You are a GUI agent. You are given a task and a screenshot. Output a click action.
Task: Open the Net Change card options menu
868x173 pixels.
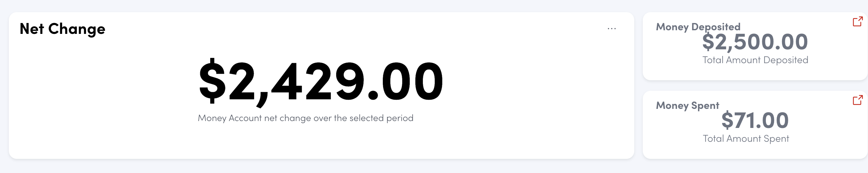[x=612, y=29]
